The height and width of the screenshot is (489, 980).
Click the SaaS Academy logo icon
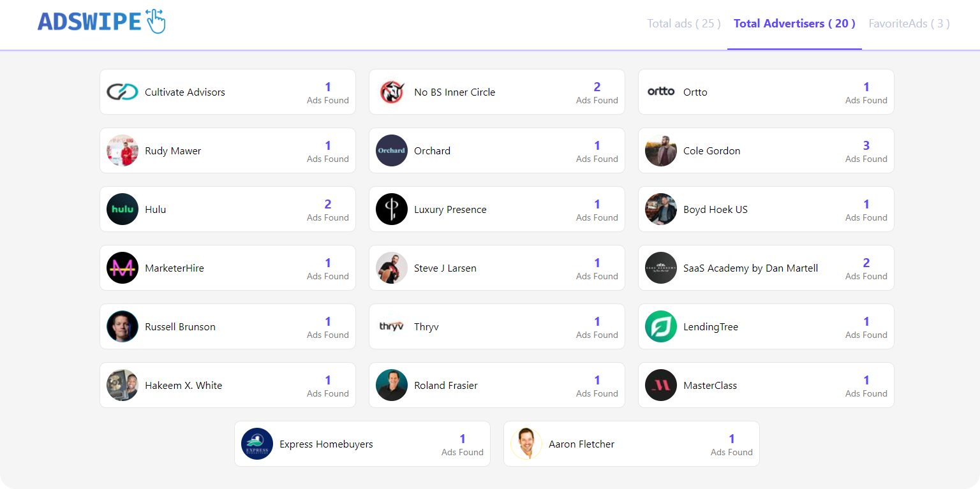click(x=661, y=268)
